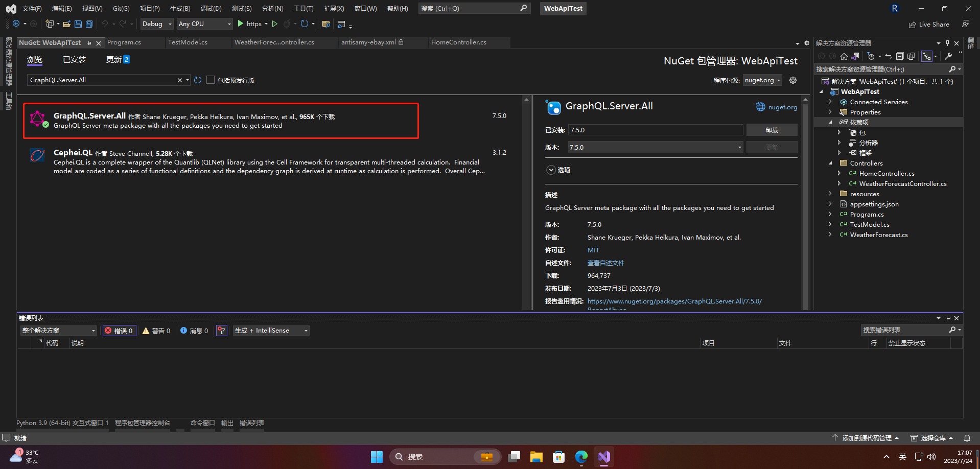Open the Build + IntelliSense dropdown

[x=271, y=331]
